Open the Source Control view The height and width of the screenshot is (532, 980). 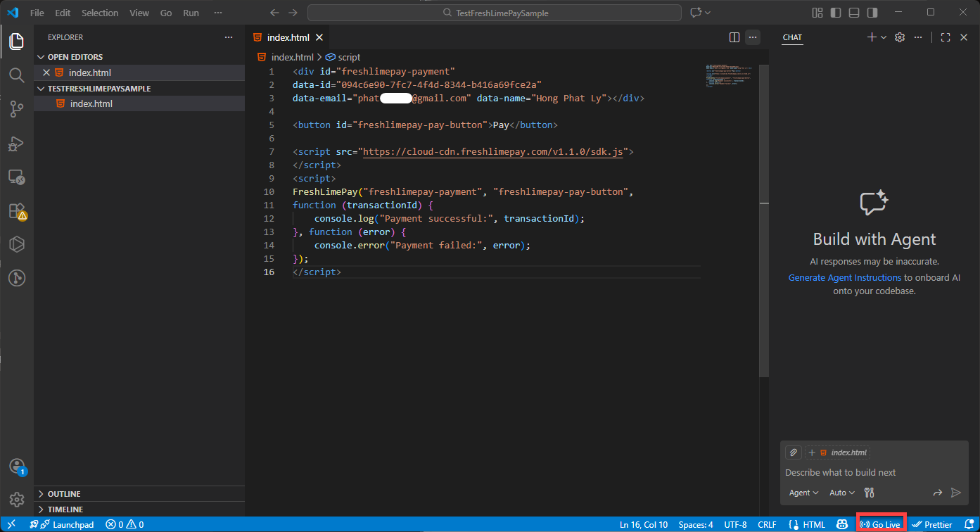click(x=16, y=108)
